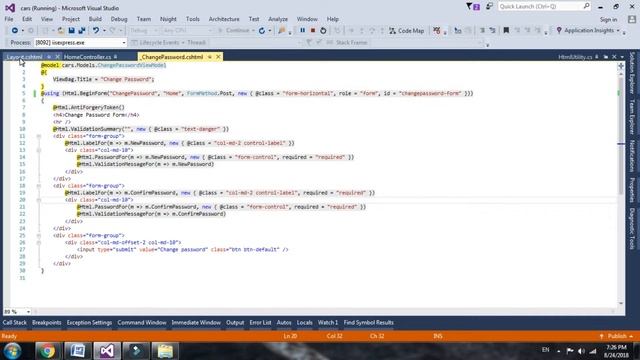Restart debugging with the circular arrow
The width and height of the screenshot is (640, 360).
pos(323,31)
